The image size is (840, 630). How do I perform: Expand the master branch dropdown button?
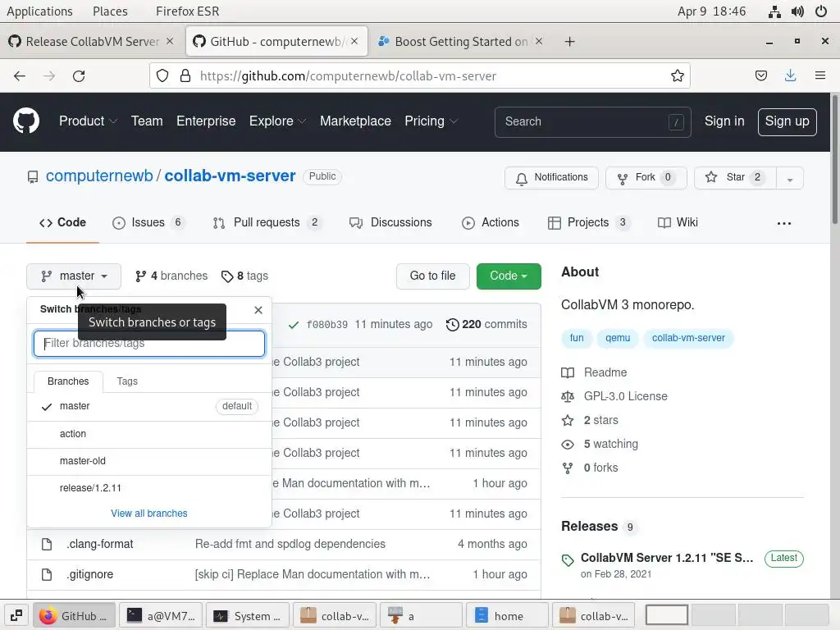tap(74, 276)
